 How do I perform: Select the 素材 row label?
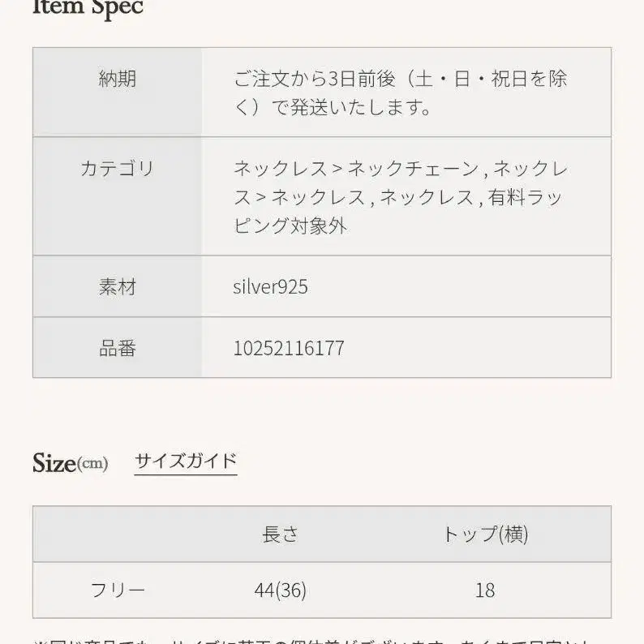pyautogui.click(x=118, y=286)
